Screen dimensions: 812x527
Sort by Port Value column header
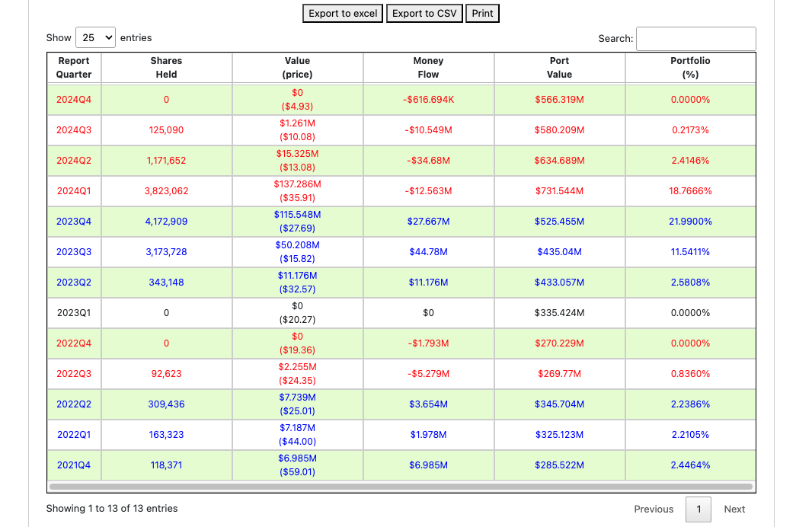tap(559, 68)
